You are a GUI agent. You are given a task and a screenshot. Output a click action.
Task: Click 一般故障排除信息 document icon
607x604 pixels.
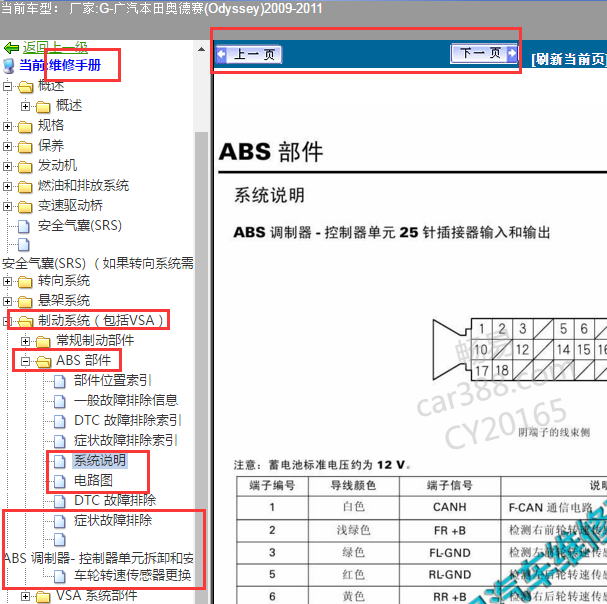[x=60, y=401]
